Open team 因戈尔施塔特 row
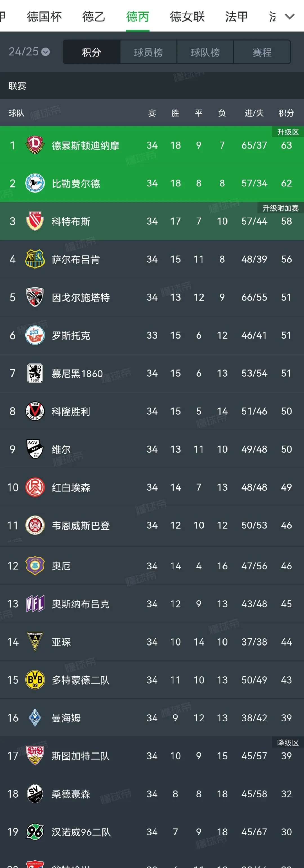 coord(81,297)
